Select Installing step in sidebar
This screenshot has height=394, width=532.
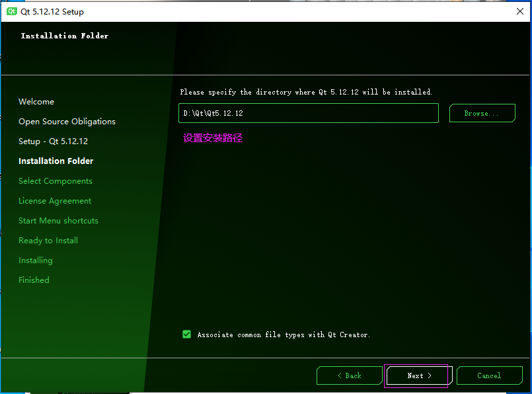coord(36,260)
